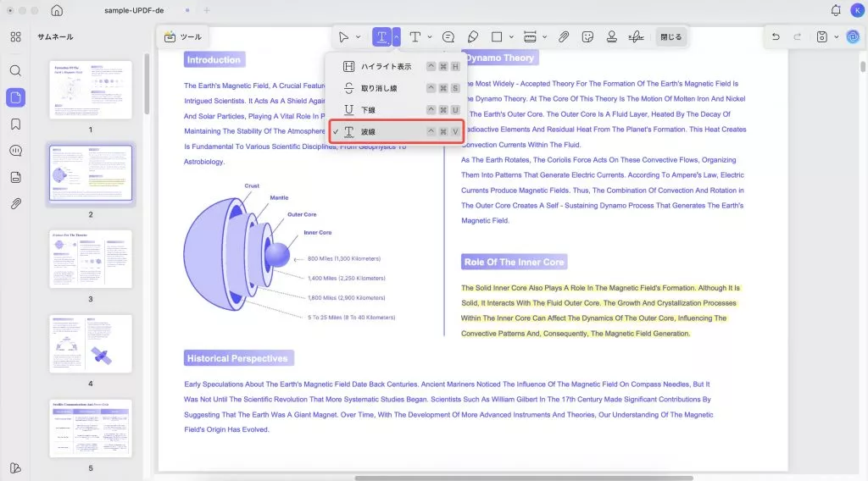Select page 3 thumbnail
The height and width of the screenshot is (481, 868).
tap(91, 259)
